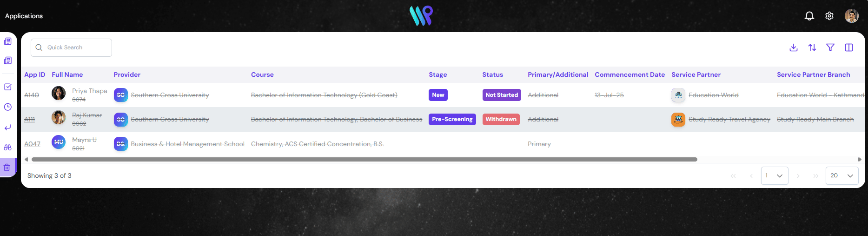
Task: Click the return arrow sidebar icon
Action: point(8,128)
